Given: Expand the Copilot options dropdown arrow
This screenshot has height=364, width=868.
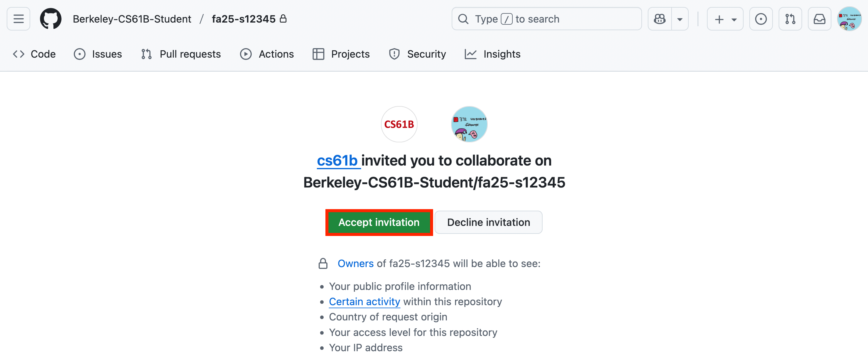Looking at the screenshot, I should click(680, 19).
